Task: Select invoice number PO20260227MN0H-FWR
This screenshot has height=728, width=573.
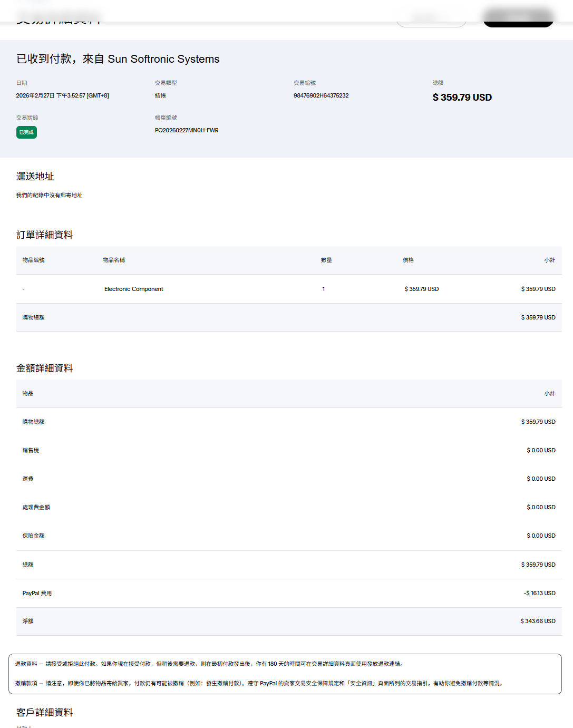Action: pyautogui.click(x=187, y=130)
